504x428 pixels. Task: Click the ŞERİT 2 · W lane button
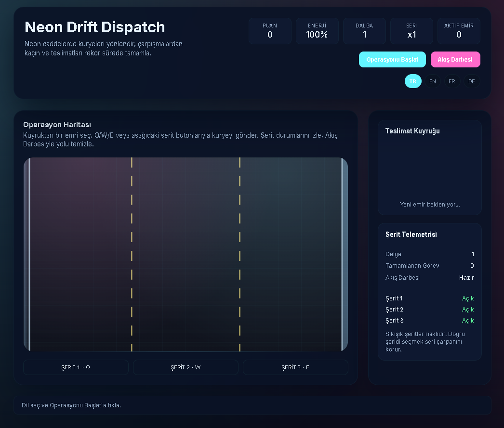coord(186,367)
